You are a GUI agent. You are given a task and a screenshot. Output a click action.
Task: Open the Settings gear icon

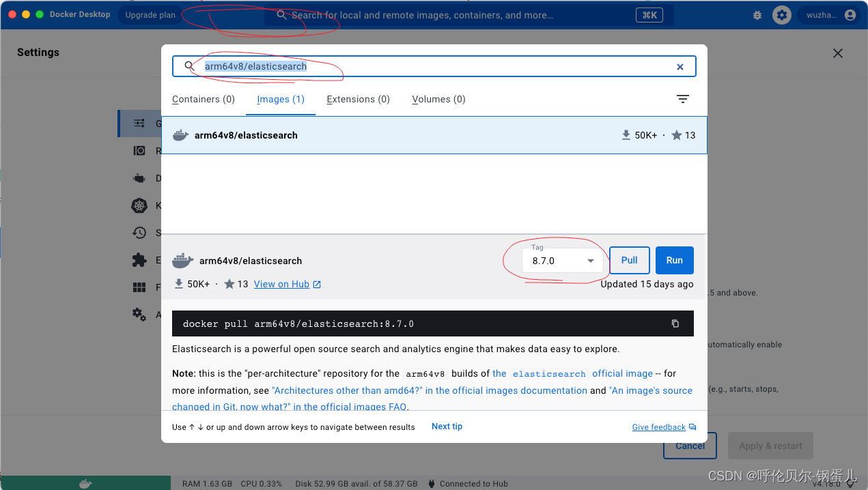[781, 15]
